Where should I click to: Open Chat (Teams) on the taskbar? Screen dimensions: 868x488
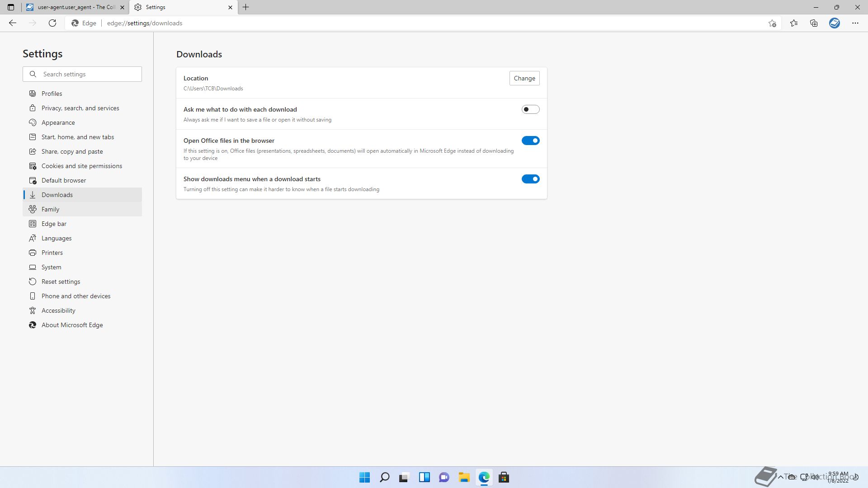[444, 477]
